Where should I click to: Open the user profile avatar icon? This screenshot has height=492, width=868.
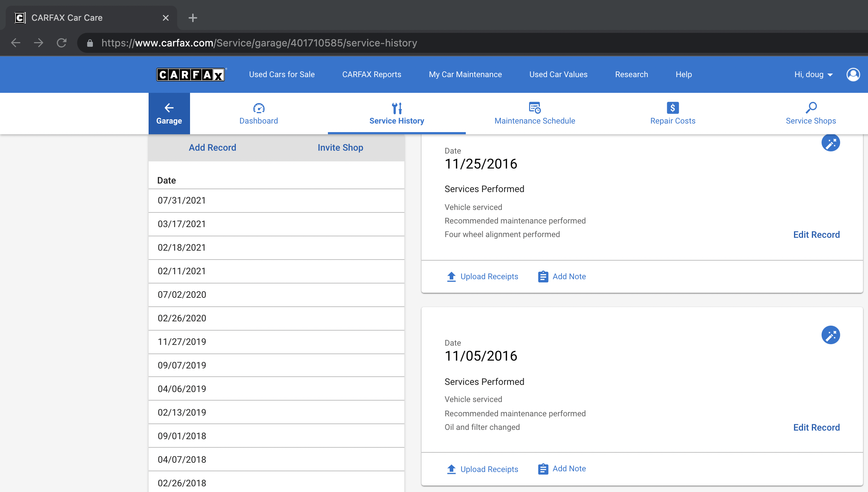853,75
